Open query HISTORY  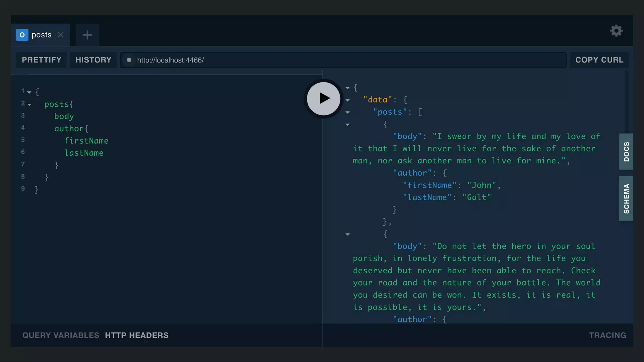93,60
